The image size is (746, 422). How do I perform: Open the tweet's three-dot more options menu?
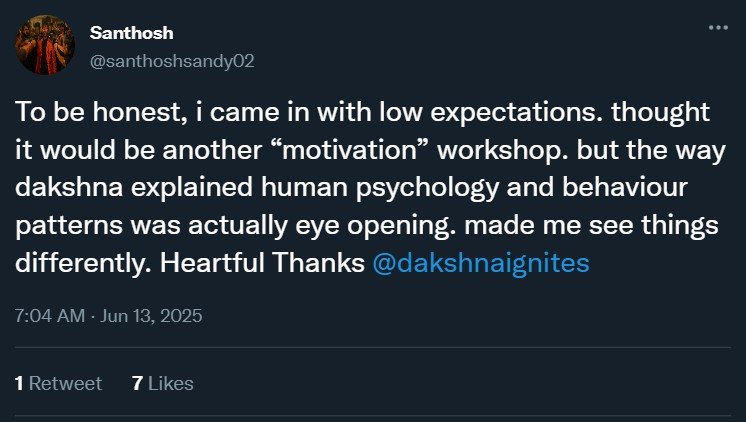click(x=717, y=28)
